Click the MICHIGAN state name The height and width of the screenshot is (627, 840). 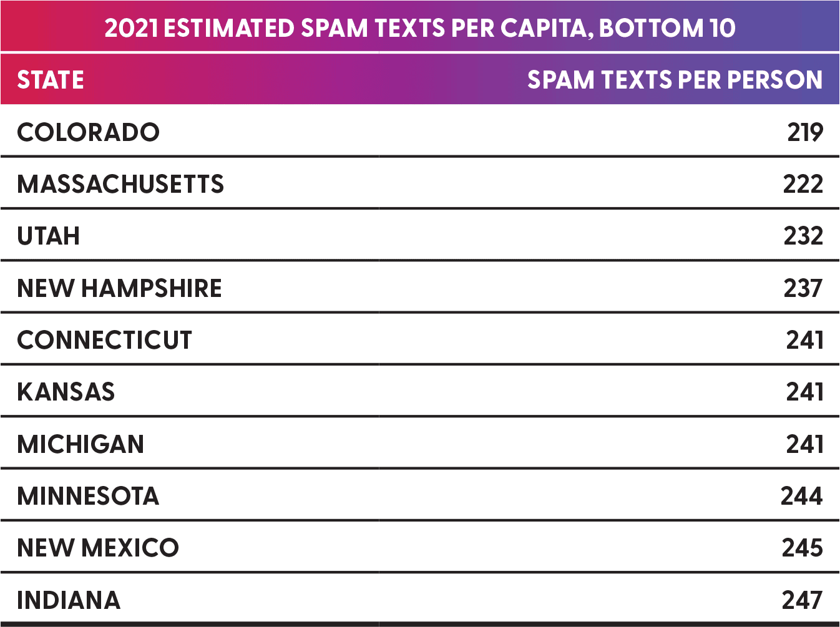tap(81, 444)
